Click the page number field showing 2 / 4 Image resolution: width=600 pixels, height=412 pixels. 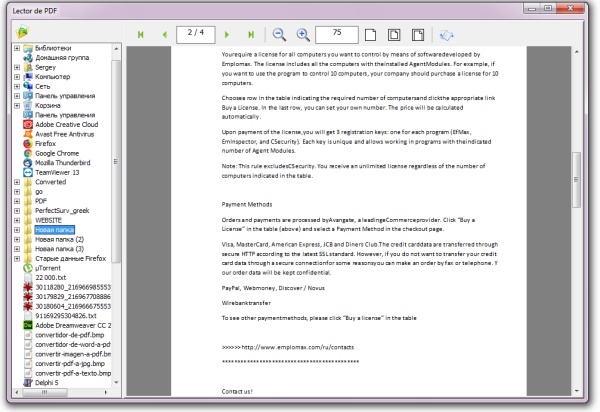196,35
